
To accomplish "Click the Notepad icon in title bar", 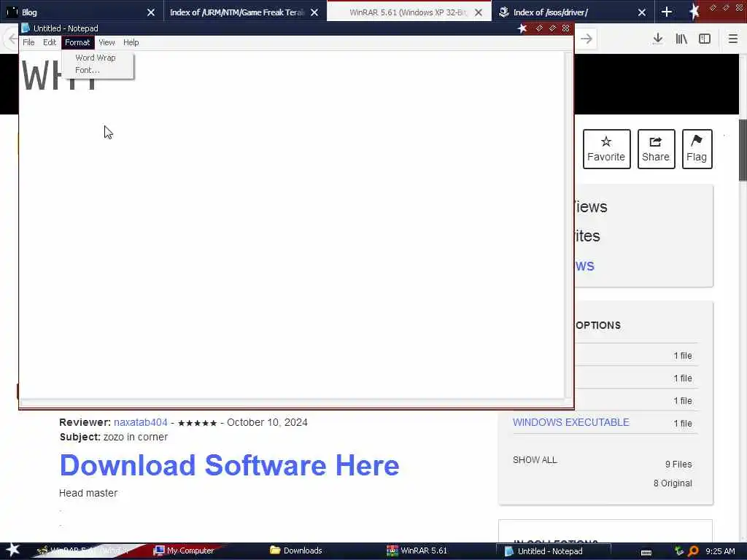I will (26, 28).
